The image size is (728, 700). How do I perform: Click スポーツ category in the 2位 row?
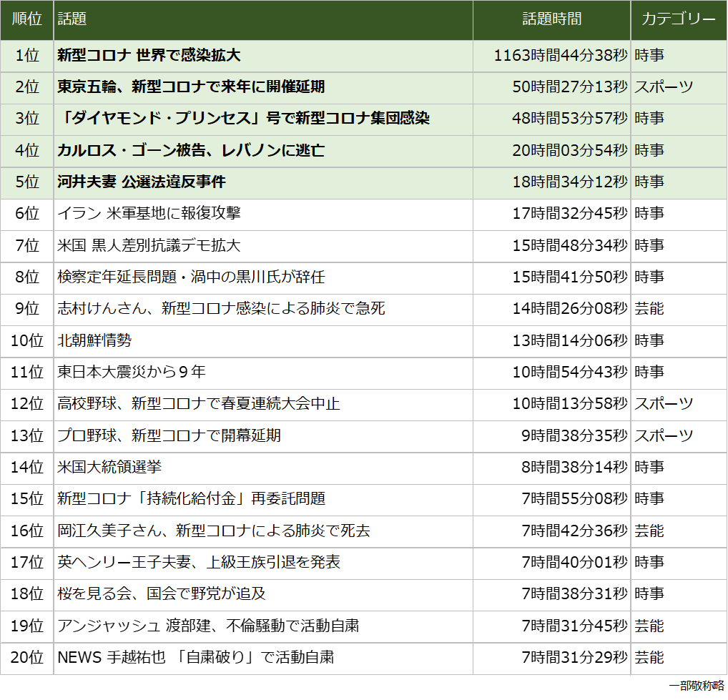pos(664,87)
